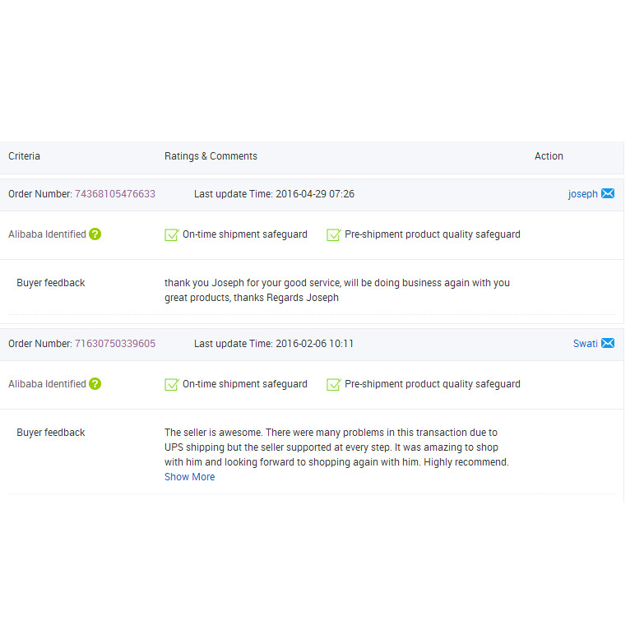This screenshot has width=644, height=644.
Task: Click the 2016-04-29 07:26 update time
Action: coord(315,194)
